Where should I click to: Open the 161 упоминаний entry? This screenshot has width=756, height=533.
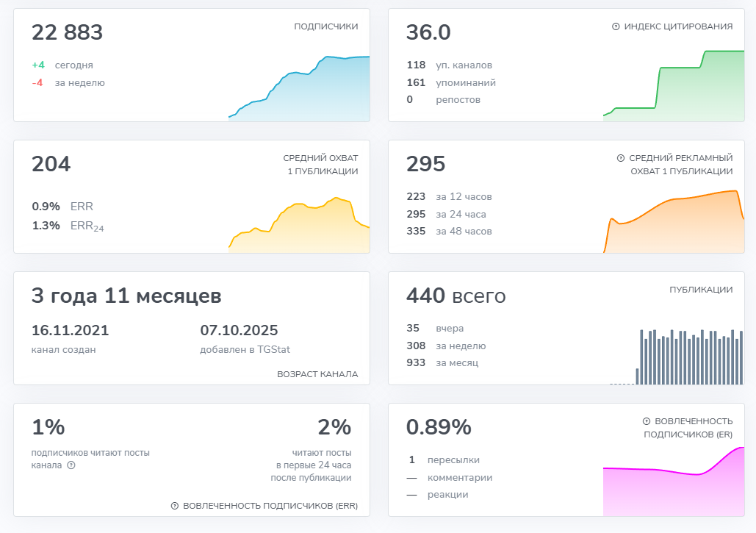coord(451,82)
